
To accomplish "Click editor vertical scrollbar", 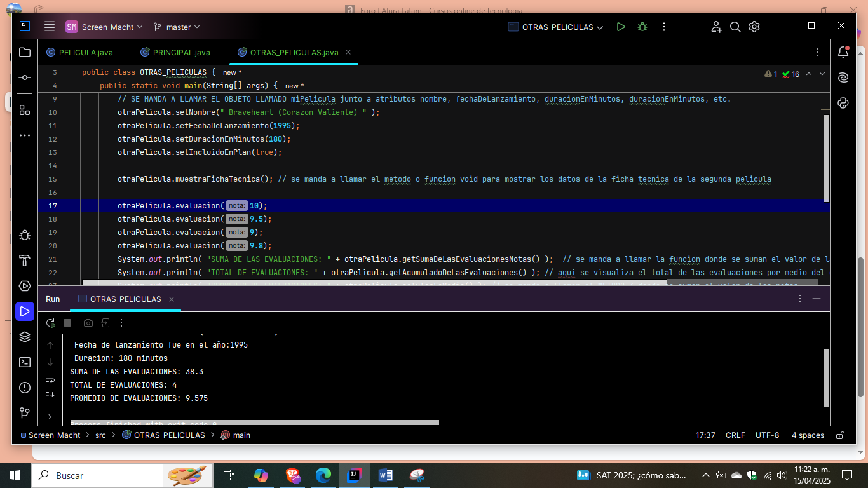I will pyautogui.click(x=826, y=158).
